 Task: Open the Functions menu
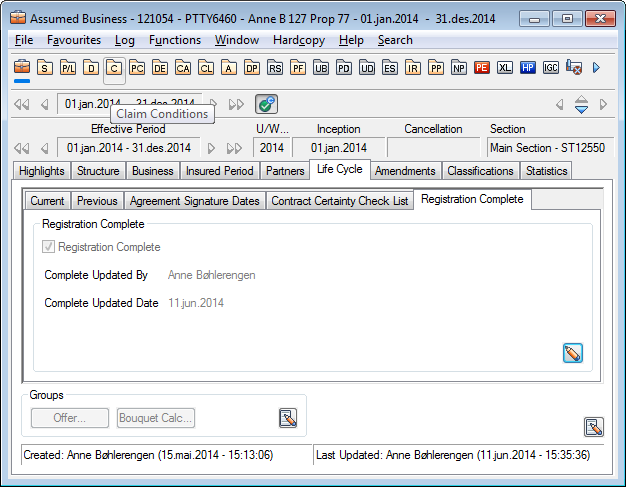175,40
